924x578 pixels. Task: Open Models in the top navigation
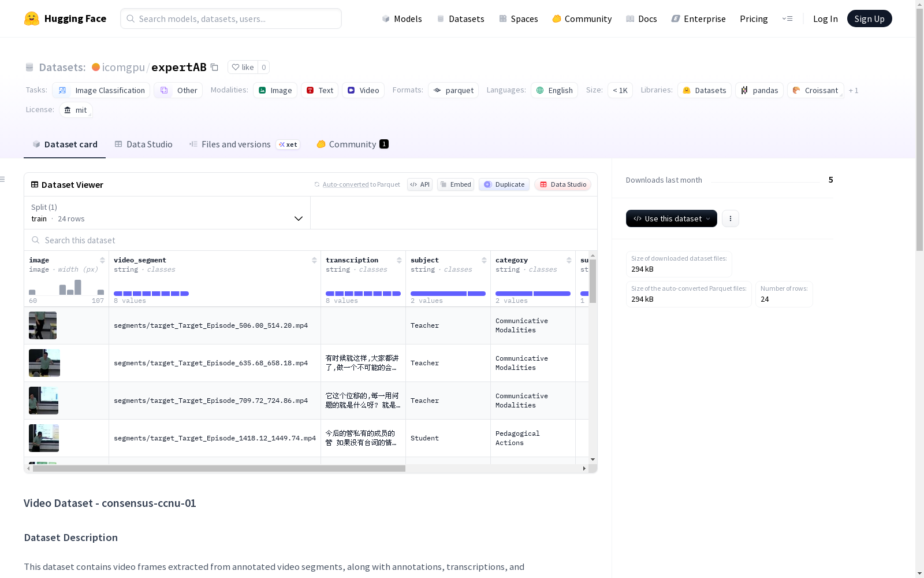[x=402, y=18]
